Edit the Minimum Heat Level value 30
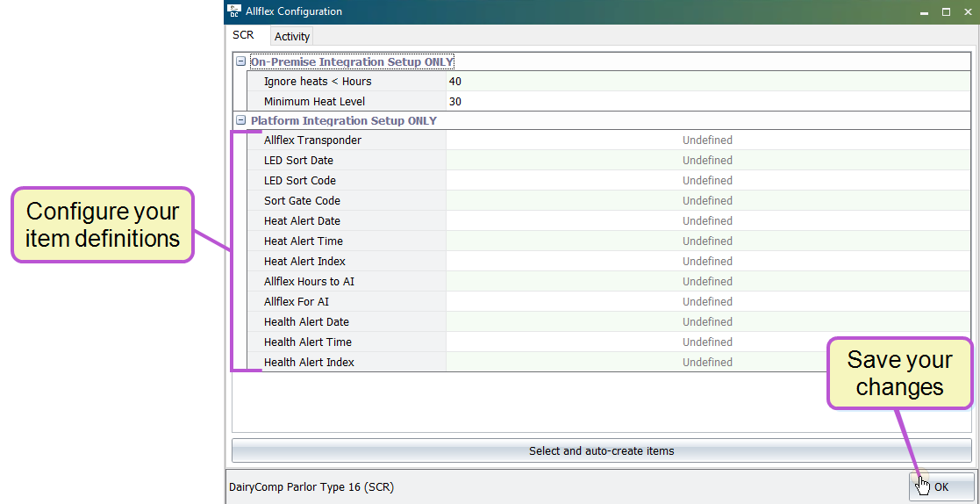 (x=709, y=101)
